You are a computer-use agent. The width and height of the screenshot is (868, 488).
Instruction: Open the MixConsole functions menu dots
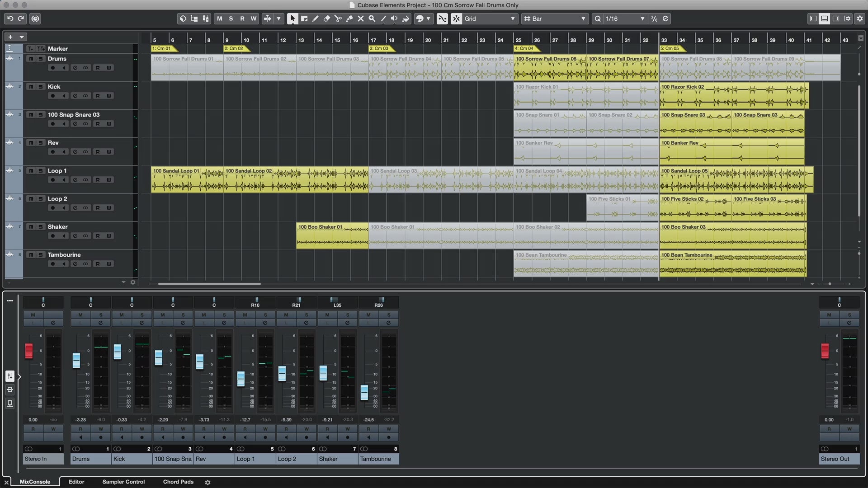click(x=10, y=300)
